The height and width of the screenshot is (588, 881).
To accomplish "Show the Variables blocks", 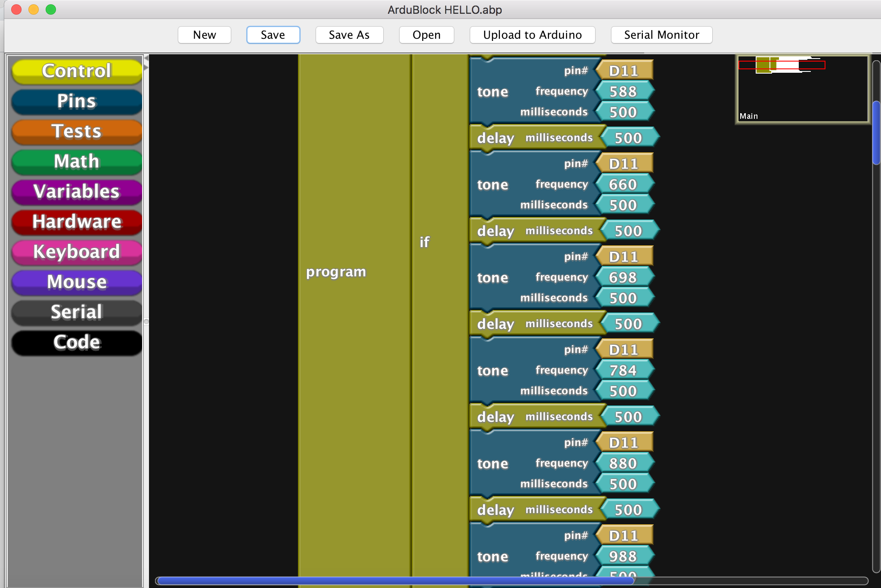I will pyautogui.click(x=76, y=192).
